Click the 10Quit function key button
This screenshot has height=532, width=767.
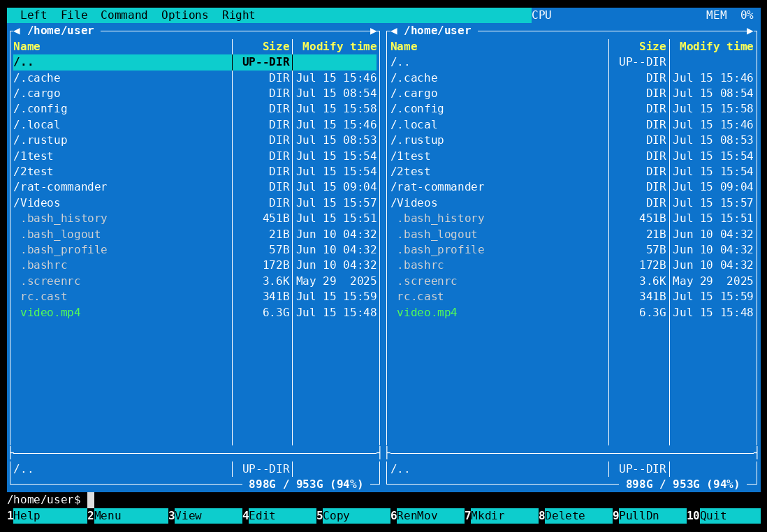point(724,515)
